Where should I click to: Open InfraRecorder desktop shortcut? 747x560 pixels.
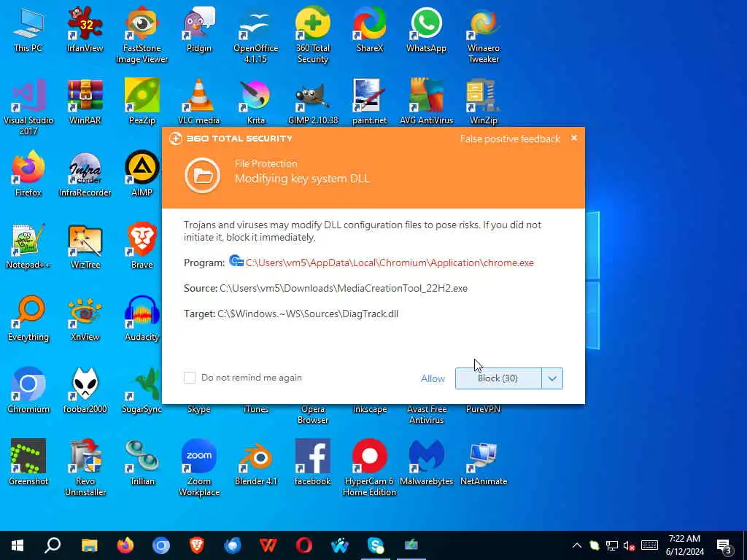pos(85,174)
